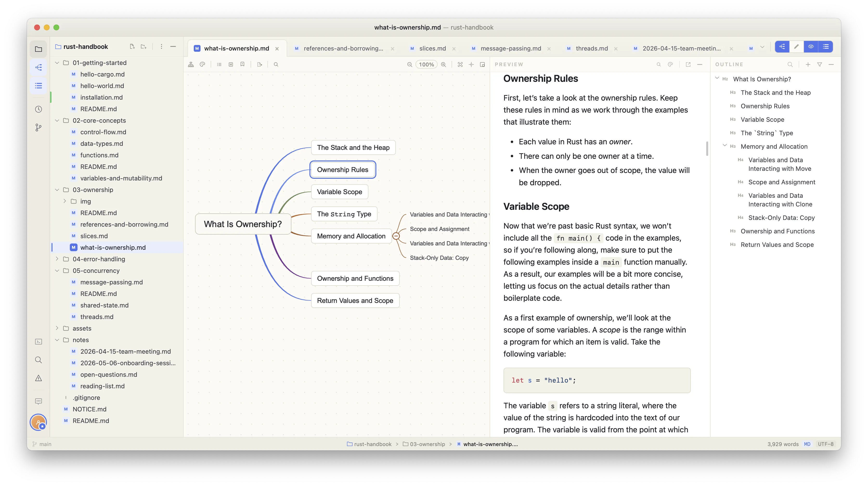Collapse the 02-core-concepts folder
Viewport: 868px width, 486px height.
(x=57, y=120)
